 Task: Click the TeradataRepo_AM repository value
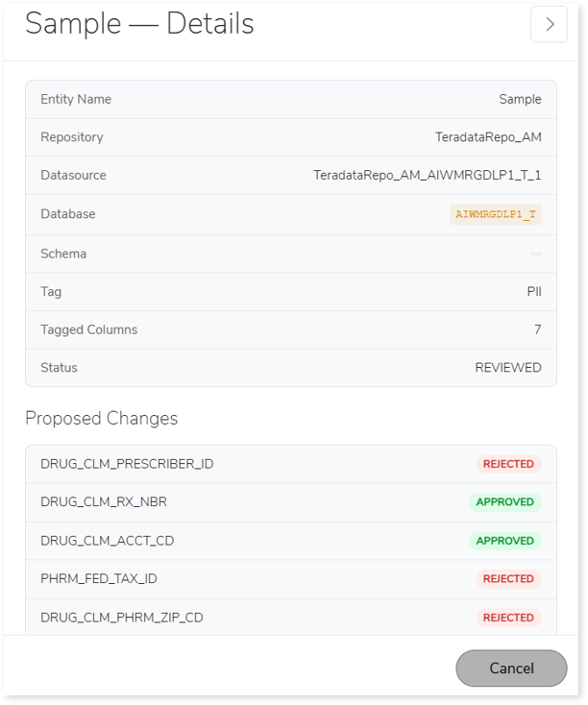[488, 137]
